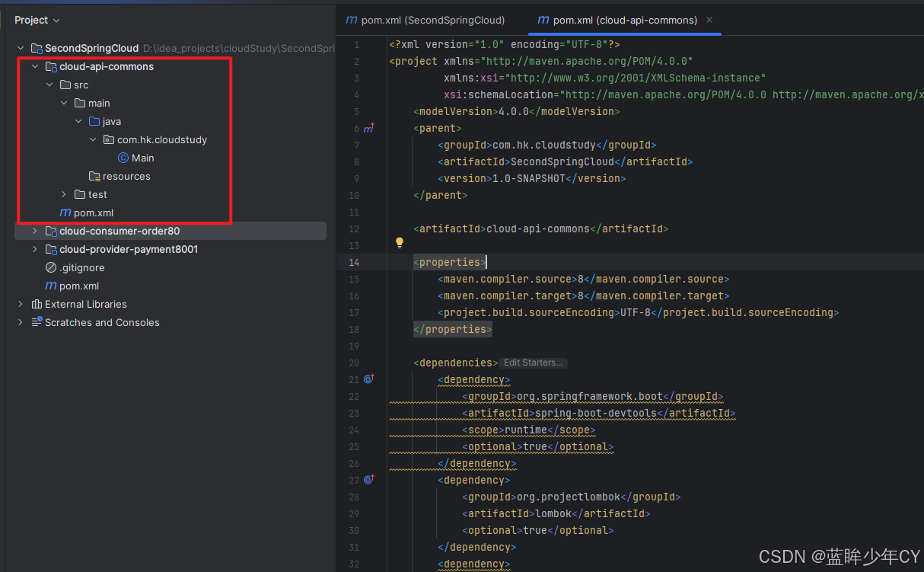The height and width of the screenshot is (572, 924).
Task: Select pom.xml under cloud-api-commons
Action: 94,213
